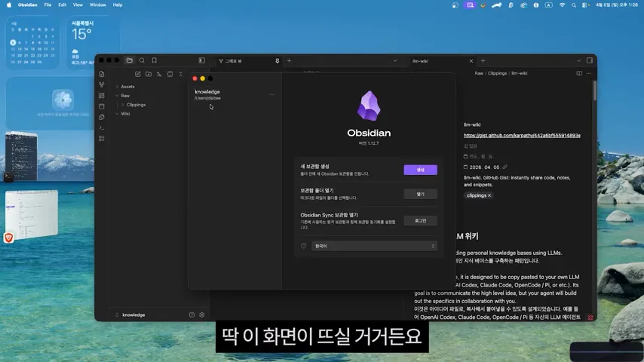Open Obsidian settings gear icon
This screenshot has width=644, height=362.
(x=201, y=314)
